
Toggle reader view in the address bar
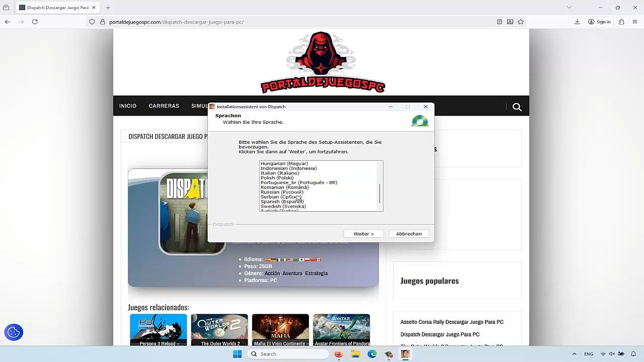(499, 22)
